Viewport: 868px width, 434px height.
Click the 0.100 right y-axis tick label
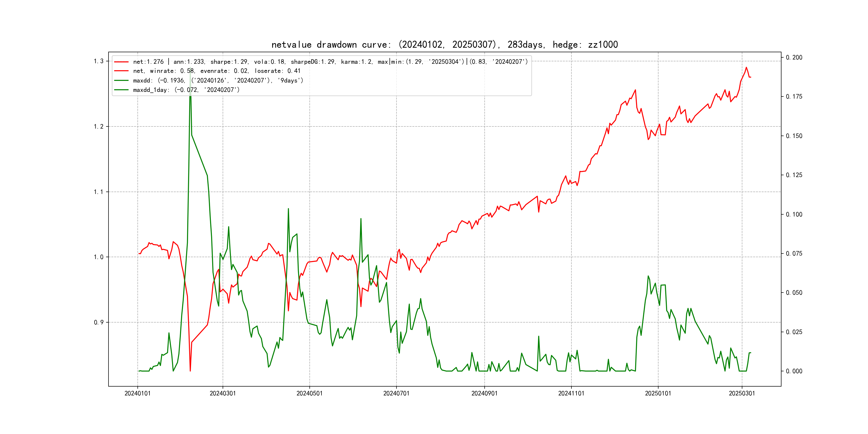pos(794,215)
